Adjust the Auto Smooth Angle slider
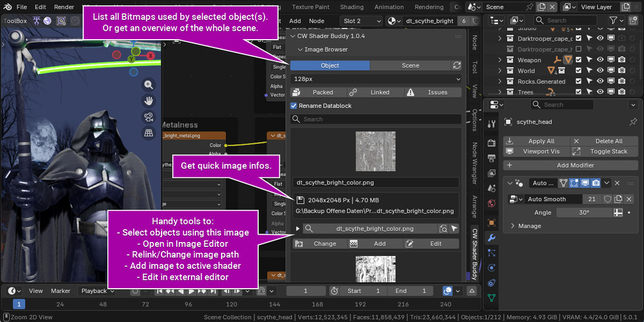The height and width of the screenshot is (322, 644). click(584, 213)
